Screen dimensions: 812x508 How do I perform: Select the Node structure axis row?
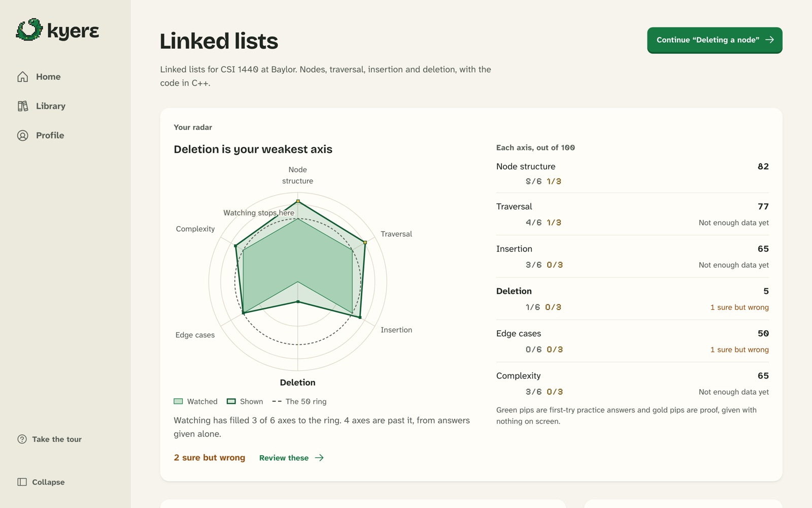[632, 173]
